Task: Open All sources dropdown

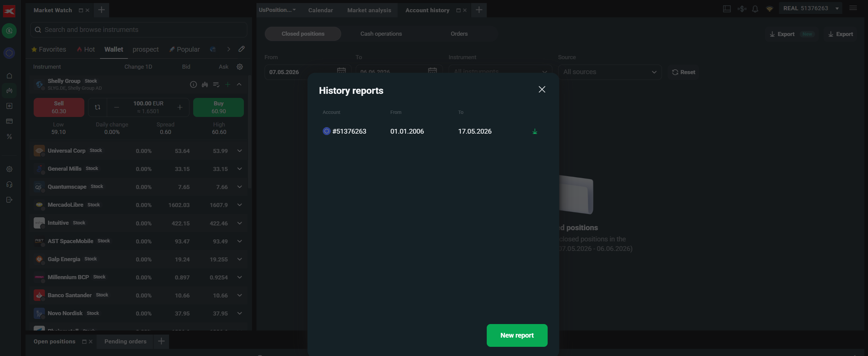Action: tap(610, 72)
